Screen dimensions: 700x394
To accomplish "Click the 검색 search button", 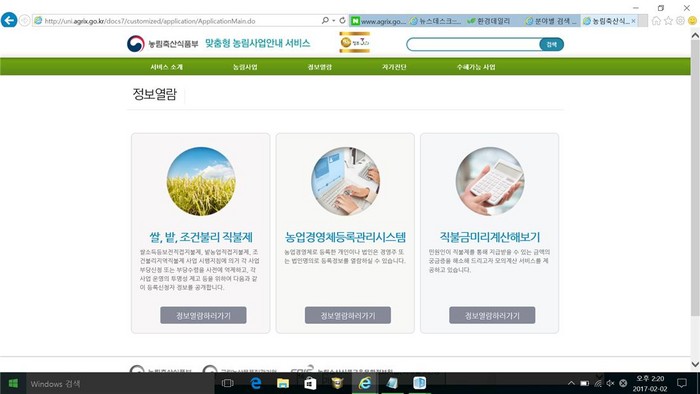I will tap(551, 44).
